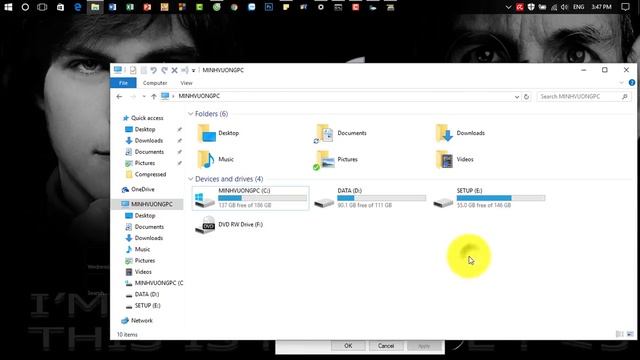The height and width of the screenshot is (360, 640).
Task: Select the MINHVUONGPC (C:) drive
Action: point(251,198)
